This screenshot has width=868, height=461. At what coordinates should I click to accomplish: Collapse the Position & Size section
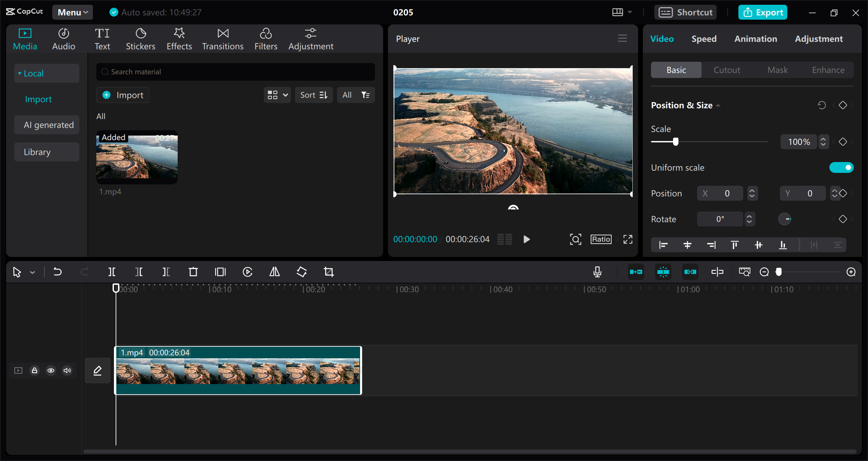718,105
